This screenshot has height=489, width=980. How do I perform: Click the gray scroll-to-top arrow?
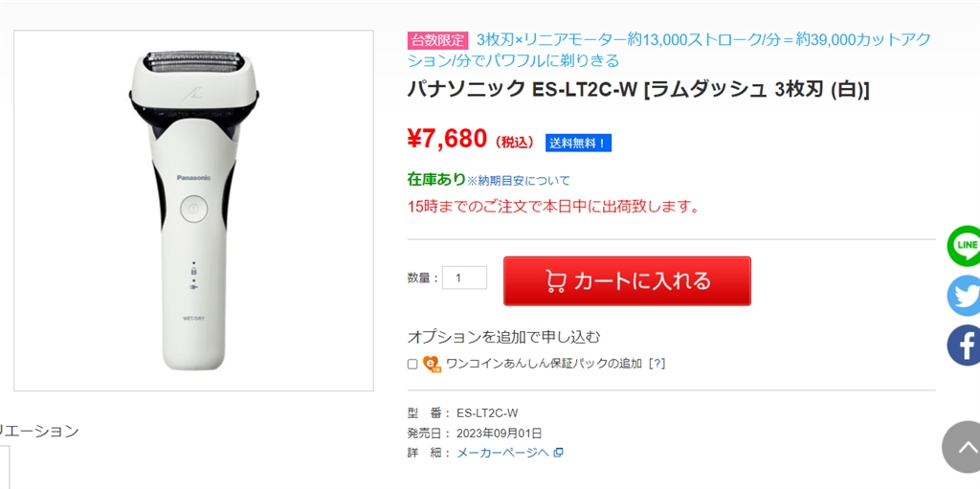[963, 448]
